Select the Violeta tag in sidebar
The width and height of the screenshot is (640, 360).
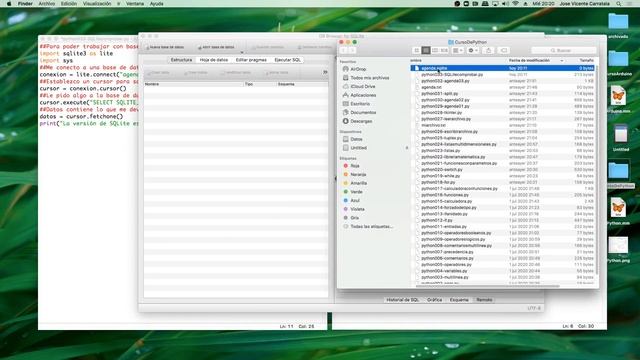(353, 209)
